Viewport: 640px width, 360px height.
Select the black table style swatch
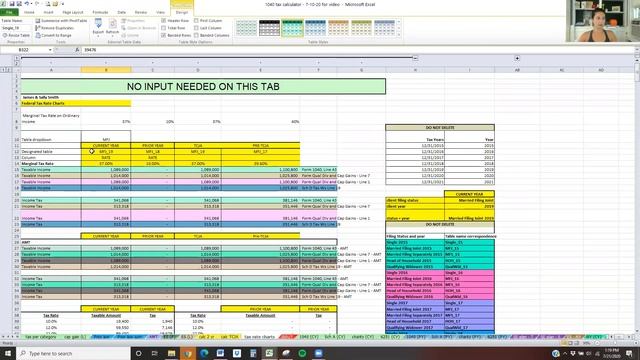pyautogui.click(x=269, y=28)
